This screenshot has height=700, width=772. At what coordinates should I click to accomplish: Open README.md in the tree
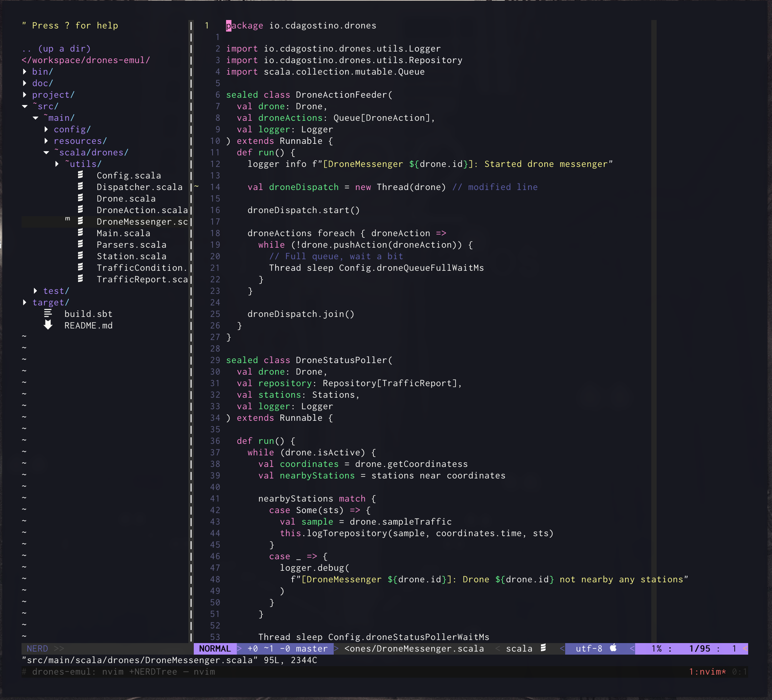click(88, 325)
